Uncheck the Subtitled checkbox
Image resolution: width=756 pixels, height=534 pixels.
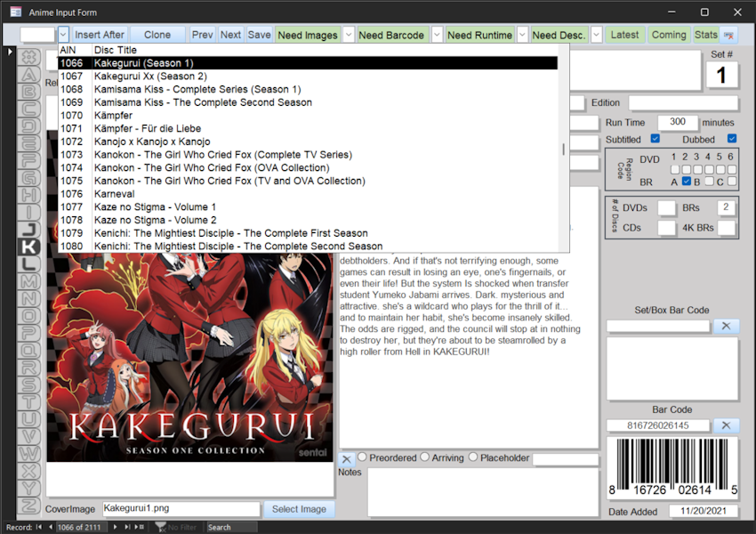pyautogui.click(x=655, y=139)
